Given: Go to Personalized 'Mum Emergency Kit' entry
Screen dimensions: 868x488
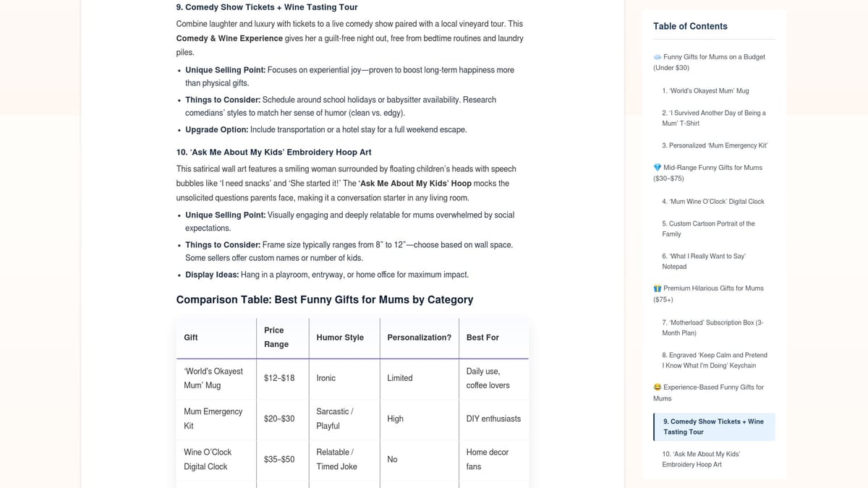Looking at the screenshot, I should [715, 145].
